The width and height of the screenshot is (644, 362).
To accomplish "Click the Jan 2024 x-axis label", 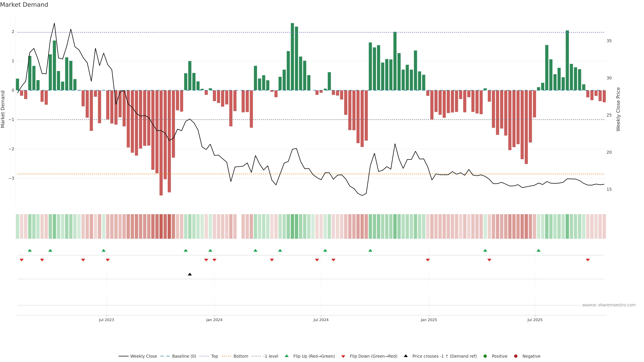I will [x=214, y=320].
